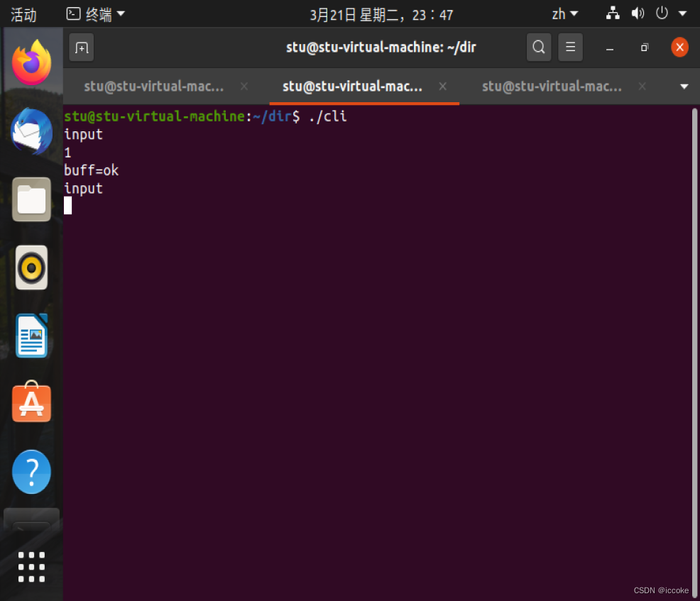This screenshot has height=601, width=700.
Task: Switch to the third terminal tab
Action: tap(552, 86)
